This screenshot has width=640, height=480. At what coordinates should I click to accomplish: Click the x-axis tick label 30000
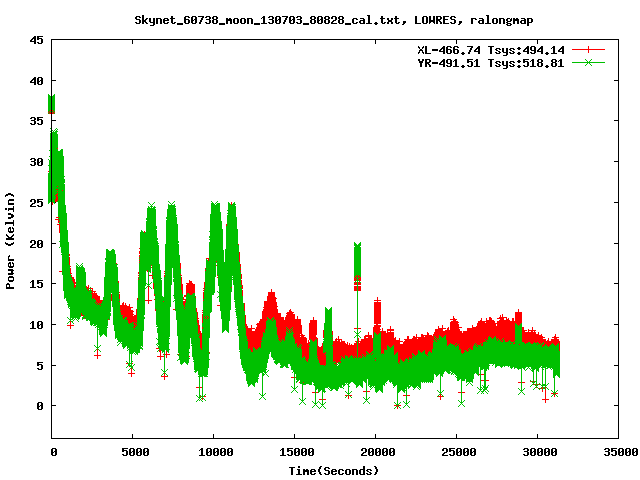pyautogui.click(x=540, y=452)
